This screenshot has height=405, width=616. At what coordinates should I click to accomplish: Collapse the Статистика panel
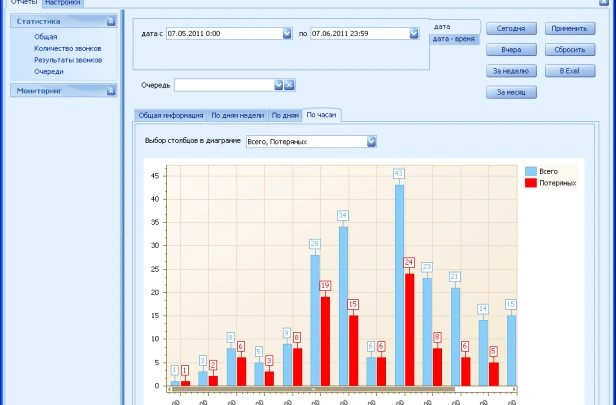[111, 21]
